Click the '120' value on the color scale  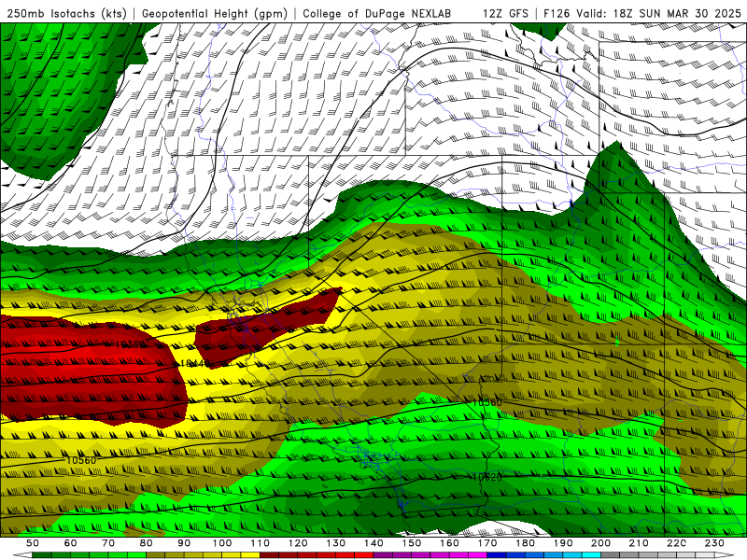tap(298, 543)
